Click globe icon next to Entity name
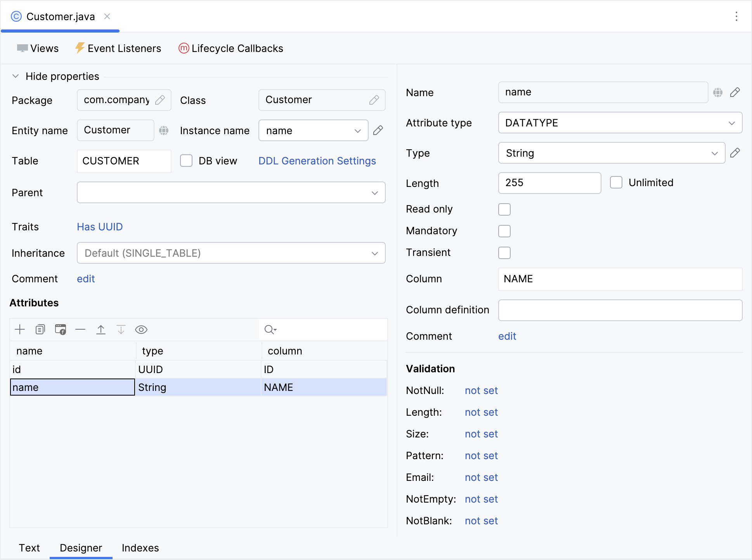 (x=164, y=130)
